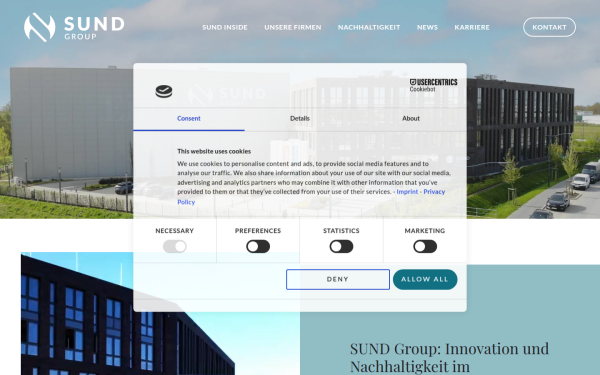Image resolution: width=600 pixels, height=375 pixels.
Task: Click the STATISTICS label text
Action: [x=341, y=231]
